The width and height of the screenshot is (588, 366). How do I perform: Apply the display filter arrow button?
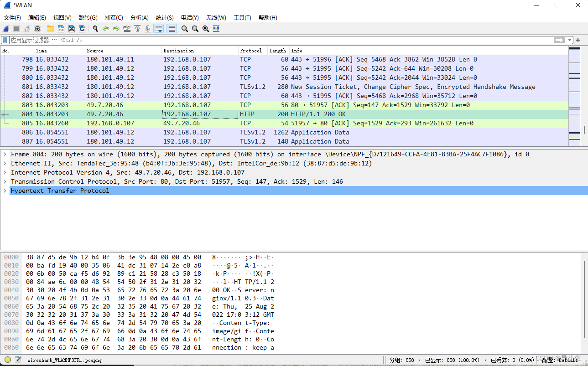[559, 40]
